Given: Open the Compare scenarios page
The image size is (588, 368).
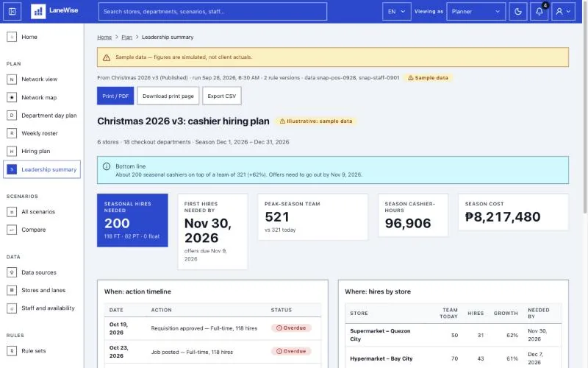Looking at the screenshot, I should tap(42, 230).
